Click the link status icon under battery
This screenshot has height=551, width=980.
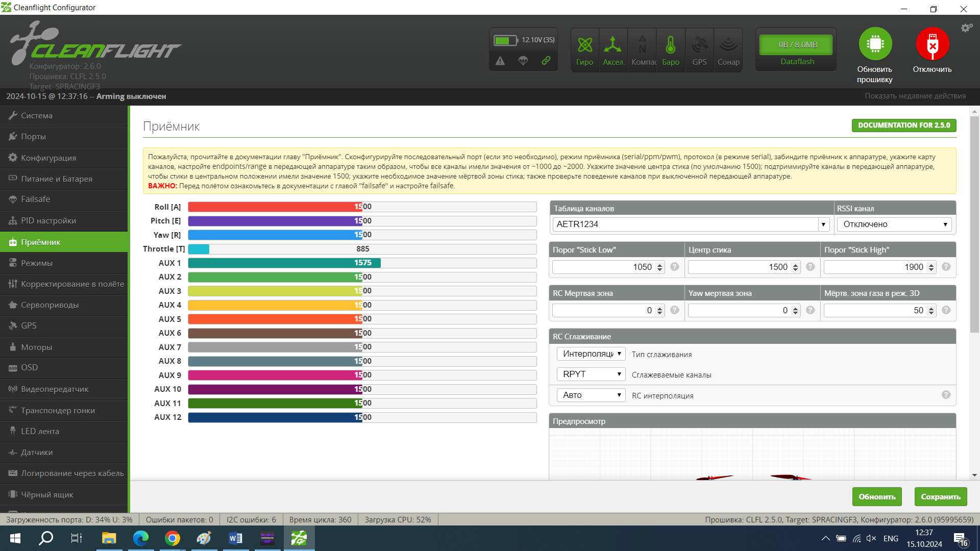pyautogui.click(x=546, y=61)
